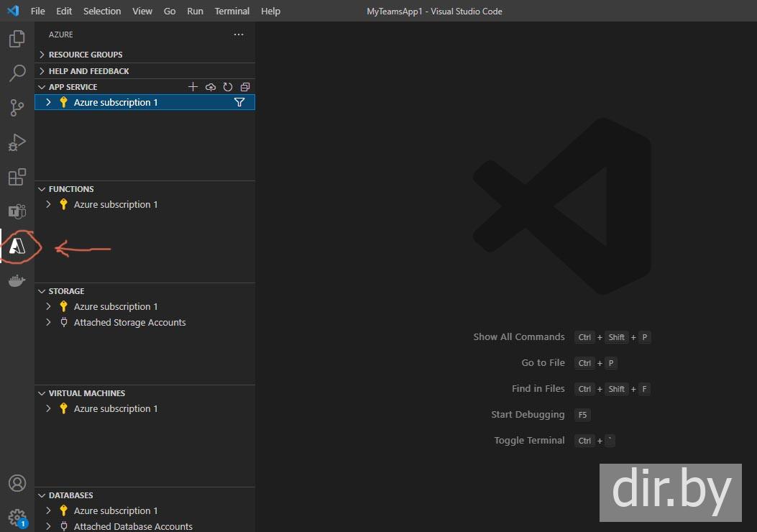
Task: Click the App Service refresh icon
Action: [x=228, y=87]
